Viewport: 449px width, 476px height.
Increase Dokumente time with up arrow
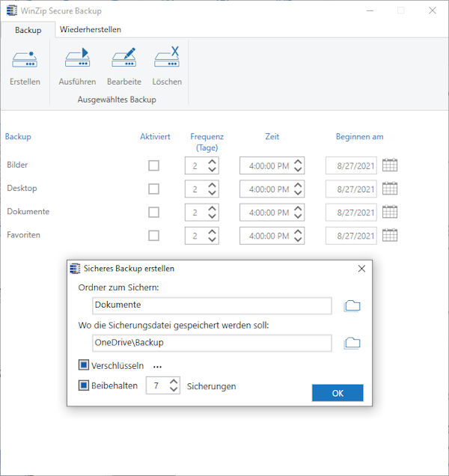point(298,209)
